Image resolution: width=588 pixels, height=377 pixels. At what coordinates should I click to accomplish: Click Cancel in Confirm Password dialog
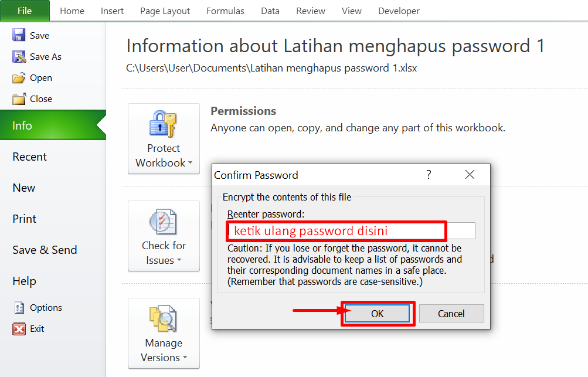451,314
